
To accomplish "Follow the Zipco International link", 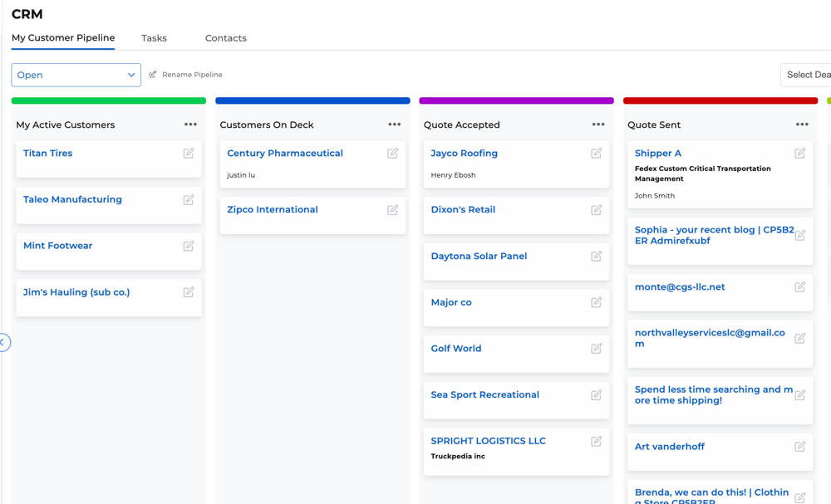I will [272, 209].
